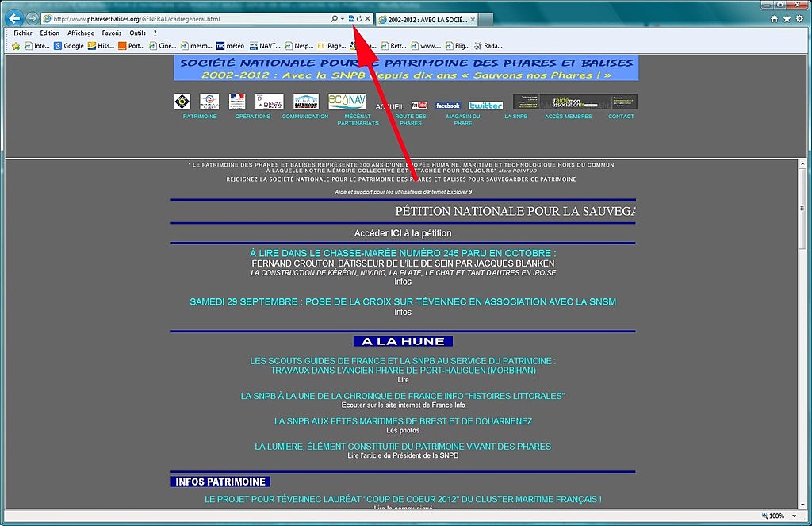Open a new blank tab
This screenshot has width=812, height=526.
pos(486,20)
